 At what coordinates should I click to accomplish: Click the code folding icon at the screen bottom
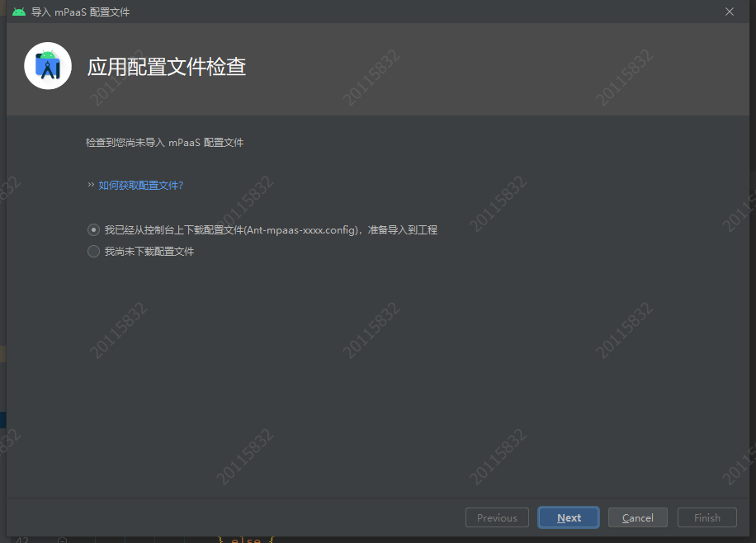point(62,541)
